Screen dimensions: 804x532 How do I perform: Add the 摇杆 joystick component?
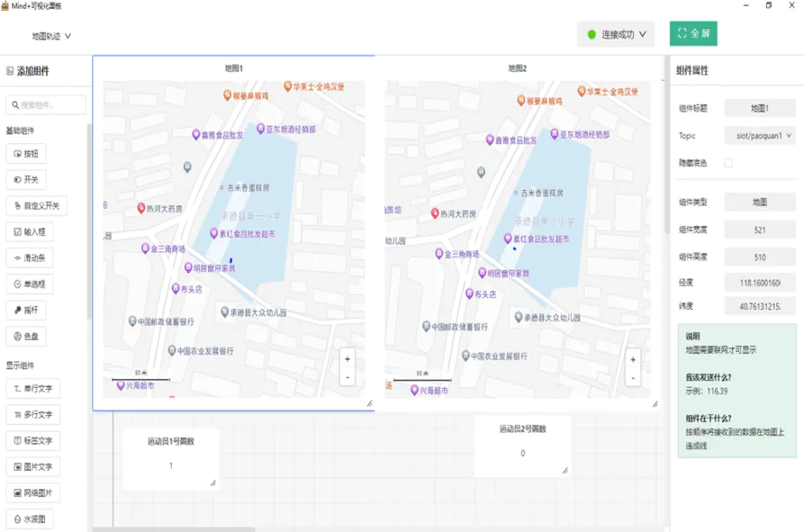pyautogui.click(x=26, y=311)
